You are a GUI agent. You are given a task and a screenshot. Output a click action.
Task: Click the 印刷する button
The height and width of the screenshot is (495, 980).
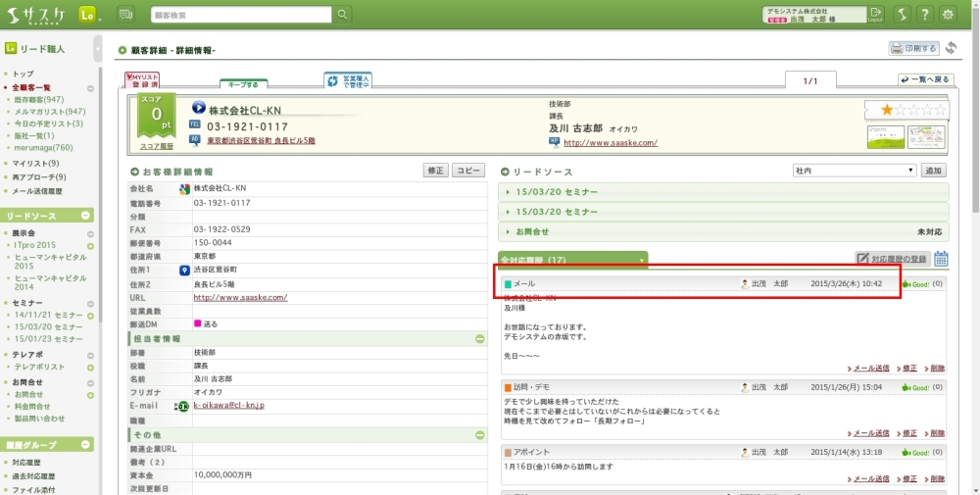point(913,48)
